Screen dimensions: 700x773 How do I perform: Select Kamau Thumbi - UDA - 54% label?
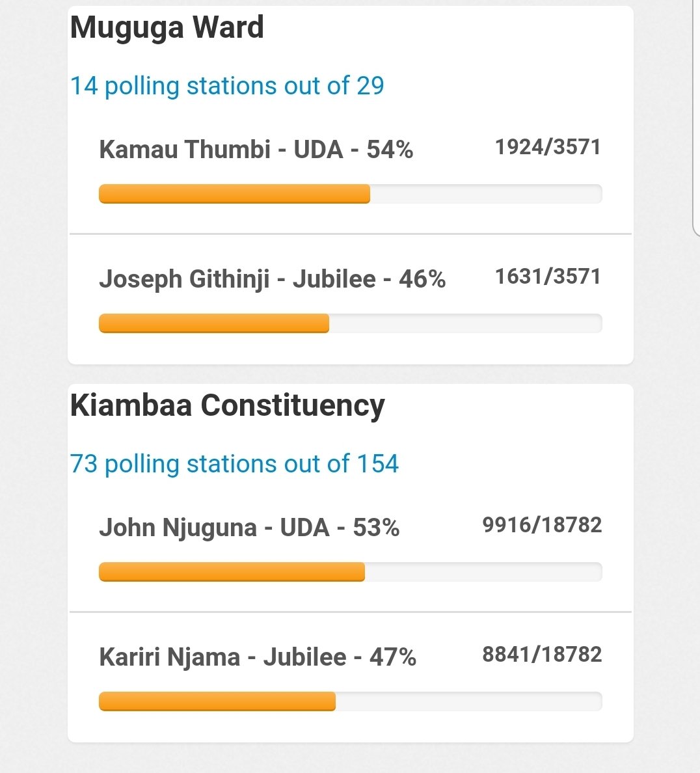click(256, 149)
